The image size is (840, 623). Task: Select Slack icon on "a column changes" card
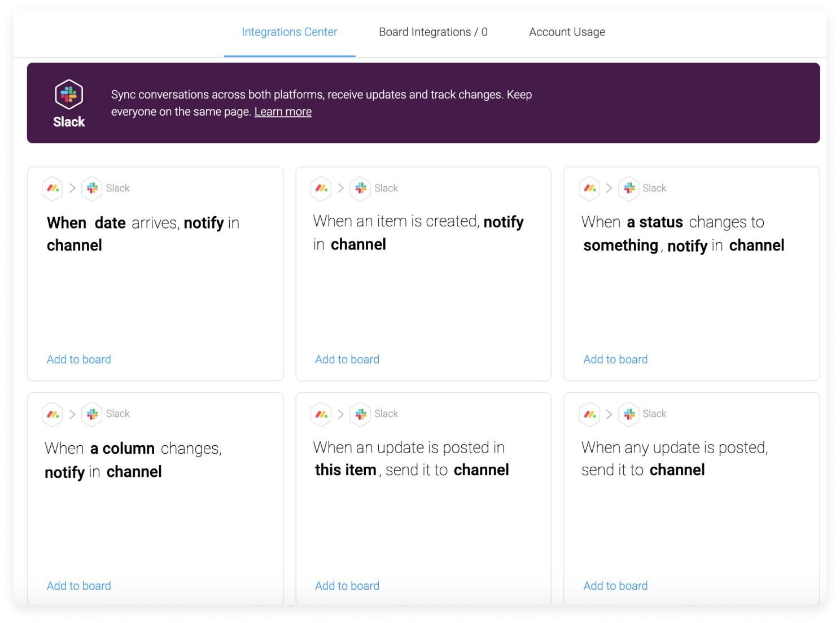pyautogui.click(x=92, y=414)
